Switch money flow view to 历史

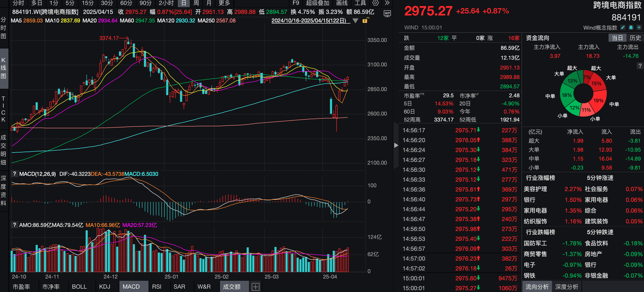click(635, 37)
